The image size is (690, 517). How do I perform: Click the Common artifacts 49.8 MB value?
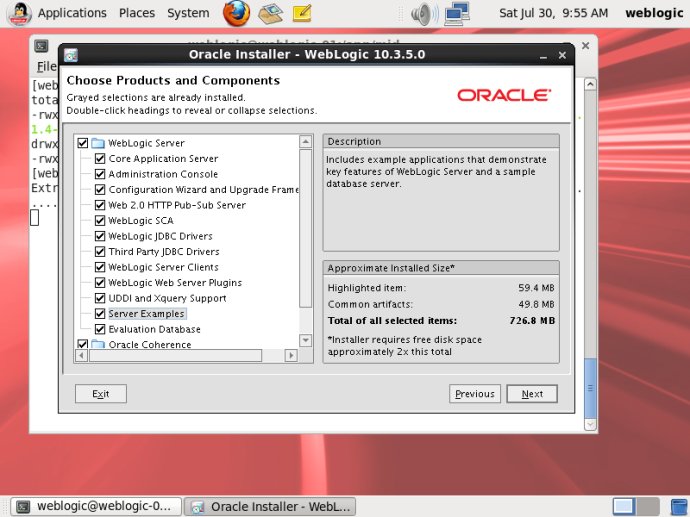pos(536,304)
